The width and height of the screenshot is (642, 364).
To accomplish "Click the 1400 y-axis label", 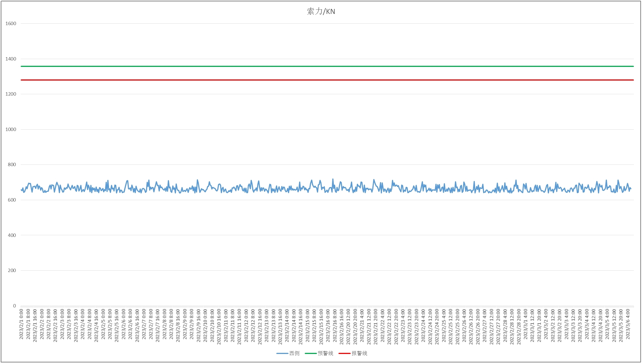I will coord(11,59).
